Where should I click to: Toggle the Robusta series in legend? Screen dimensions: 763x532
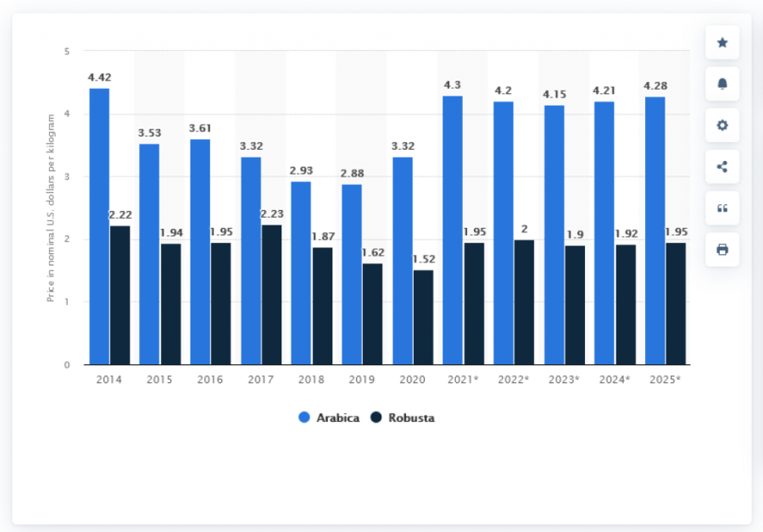[410, 418]
